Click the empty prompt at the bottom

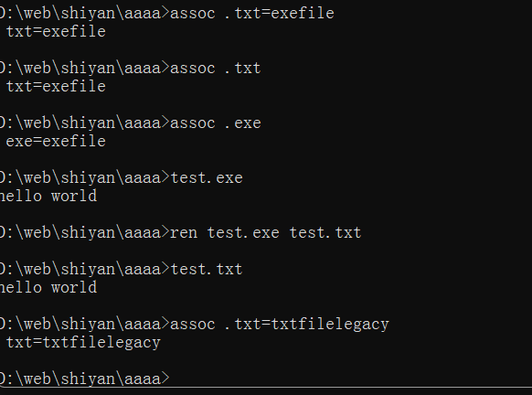pos(84,379)
